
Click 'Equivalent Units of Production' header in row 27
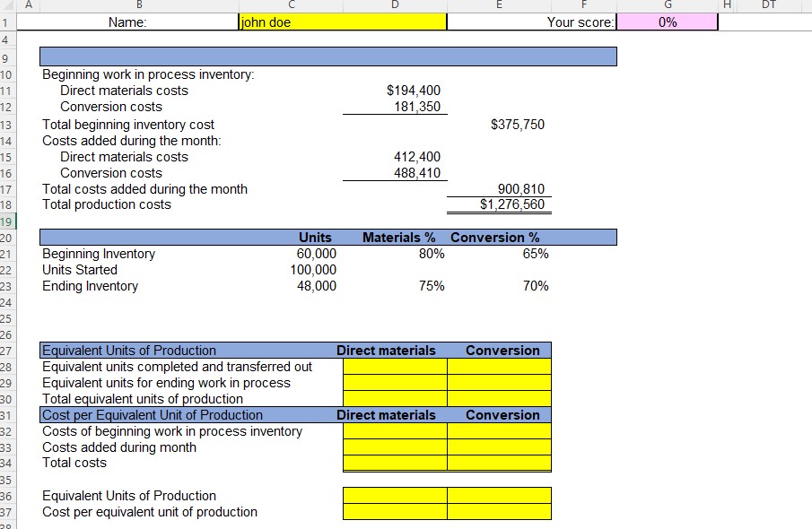point(129,351)
